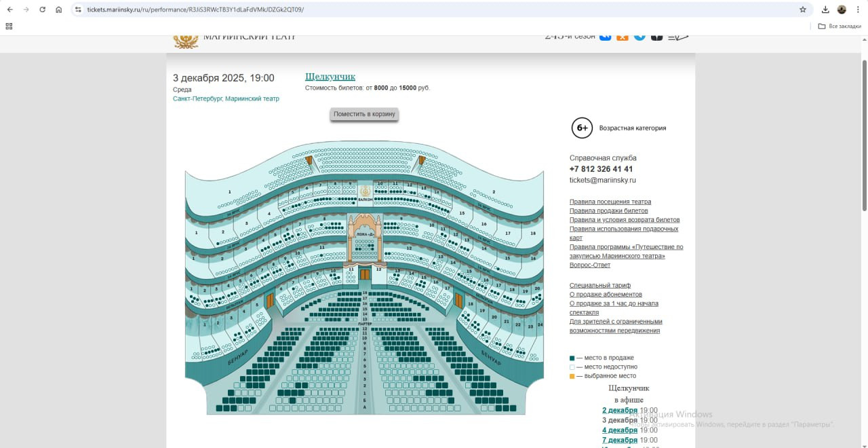Click the 6+ age rating icon
The image size is (868, 448).
point(582,128)
